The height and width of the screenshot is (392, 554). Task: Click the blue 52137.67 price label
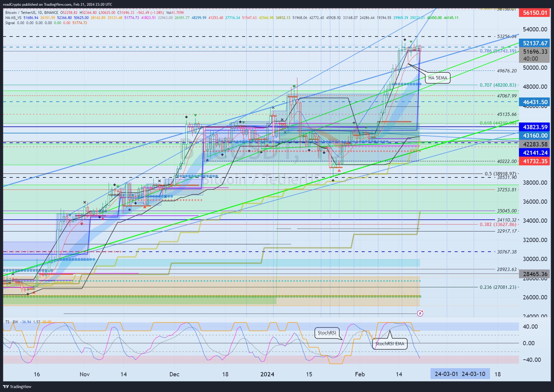point(535,43)
